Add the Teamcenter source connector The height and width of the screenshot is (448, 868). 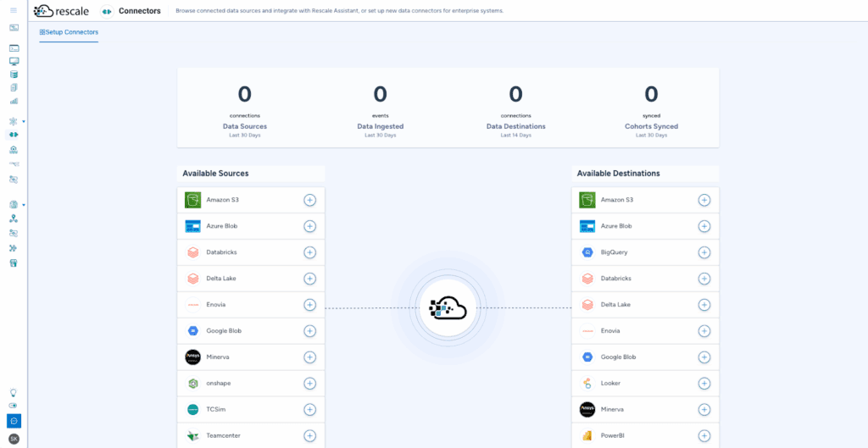[x=309, y=436]
